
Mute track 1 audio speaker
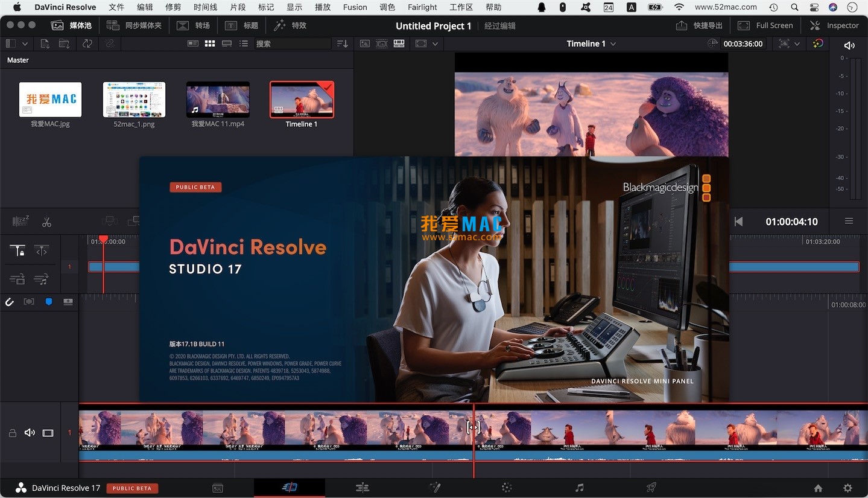[30, 433]
